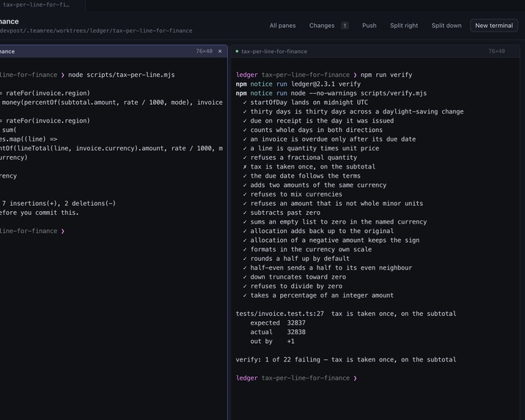Click 'due on receipt is the day it was issued'

click(318, 121)
